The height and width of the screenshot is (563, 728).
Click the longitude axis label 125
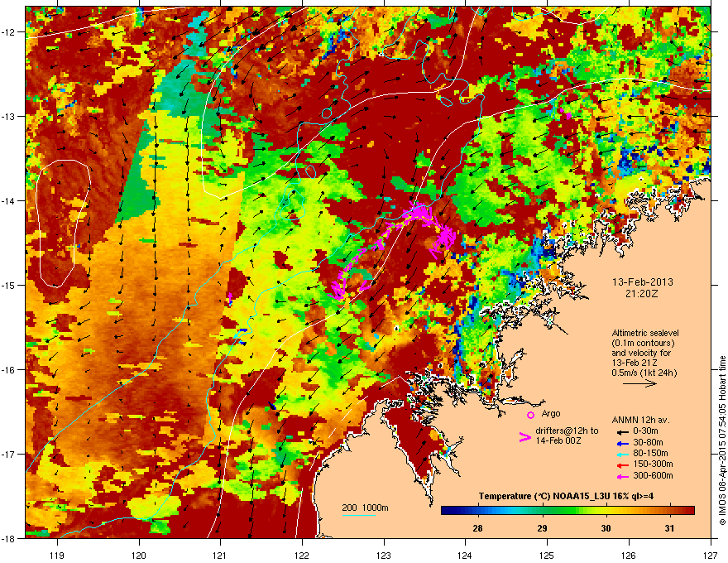click(547, 555)
